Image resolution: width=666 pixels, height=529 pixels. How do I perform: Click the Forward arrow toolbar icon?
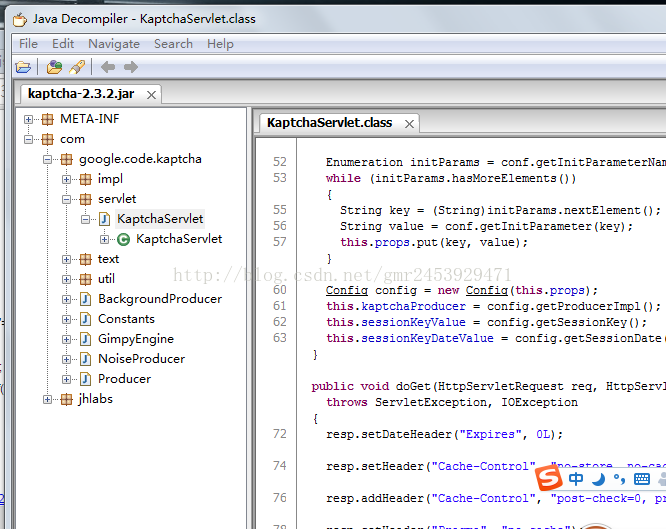tap(131, 67)
